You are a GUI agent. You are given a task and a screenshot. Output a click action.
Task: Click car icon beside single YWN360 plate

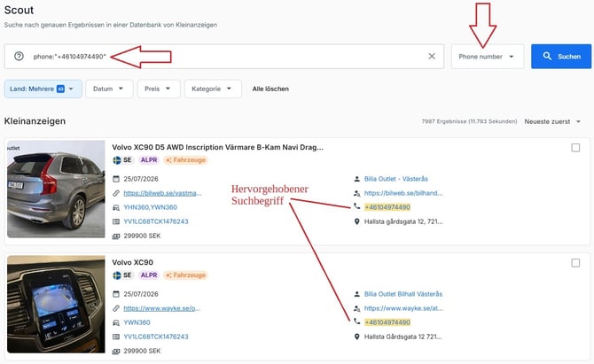coord(116,322)
